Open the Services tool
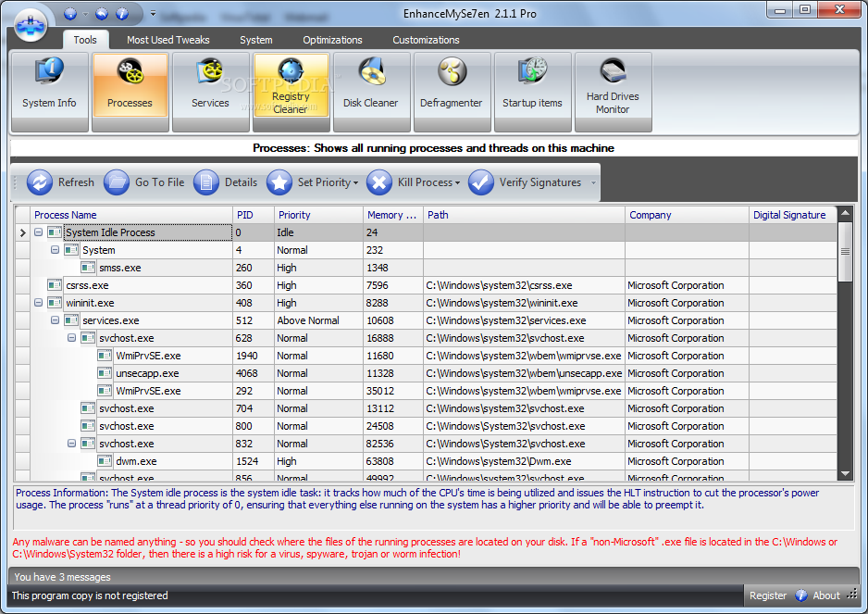868x614 pixels. coord(210,90)
